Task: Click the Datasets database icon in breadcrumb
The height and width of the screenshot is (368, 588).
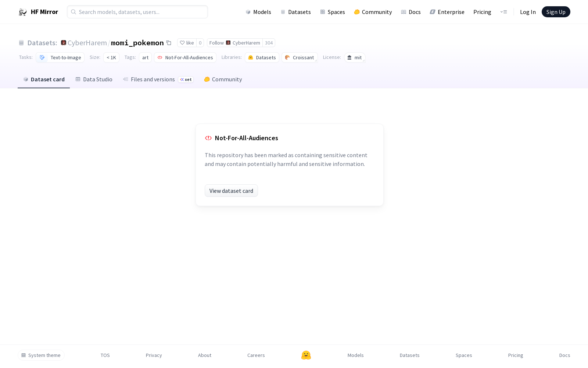Action: coord(21,43)
